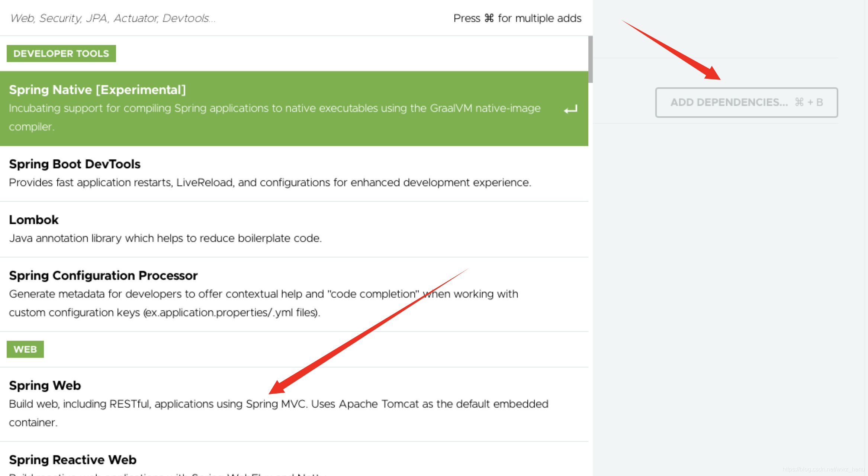868x476 pixels.
Task: Click the dependency list scrollbar thumb
Action: pos(590,59)
